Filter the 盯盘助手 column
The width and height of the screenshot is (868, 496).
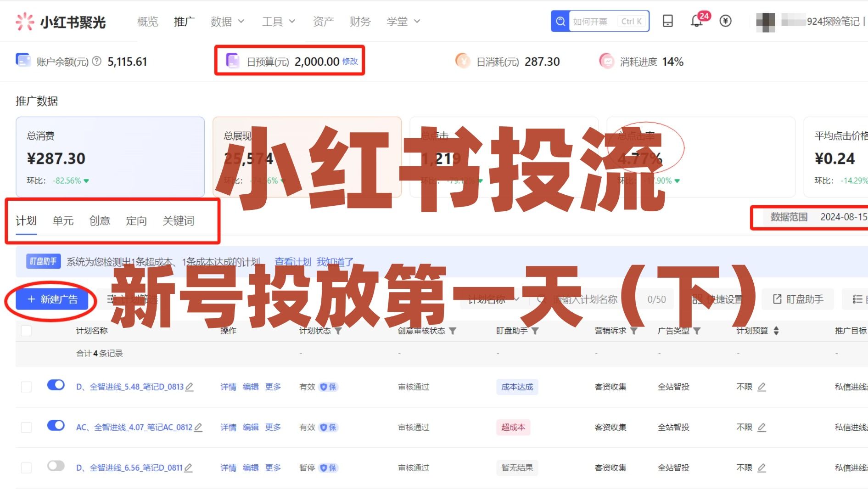[535, 331]
